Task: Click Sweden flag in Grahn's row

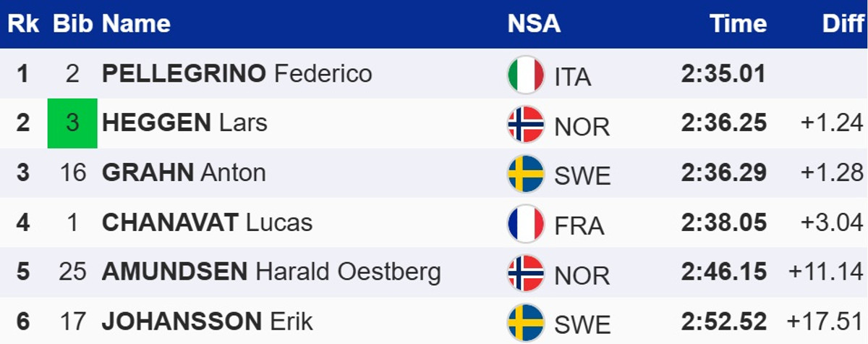Action: (x=526, y=174)
